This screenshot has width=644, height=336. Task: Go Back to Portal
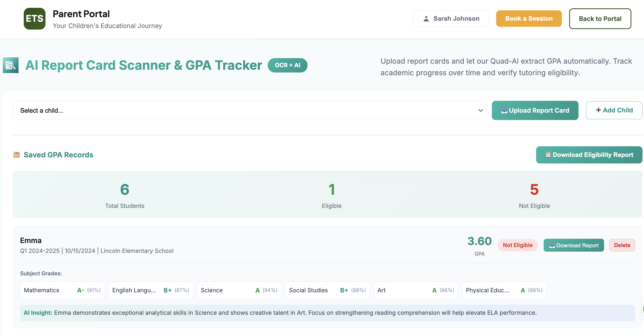(x=600, y=19)
